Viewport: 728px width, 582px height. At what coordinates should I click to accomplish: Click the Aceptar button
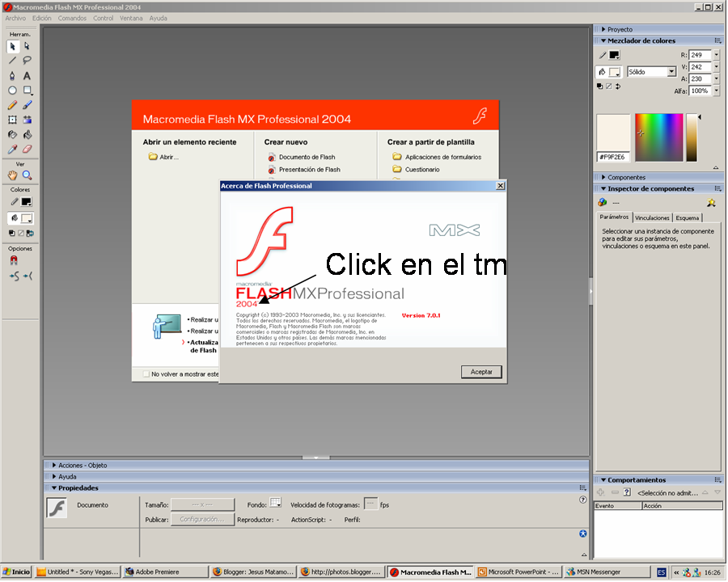(x=482, y=372)
